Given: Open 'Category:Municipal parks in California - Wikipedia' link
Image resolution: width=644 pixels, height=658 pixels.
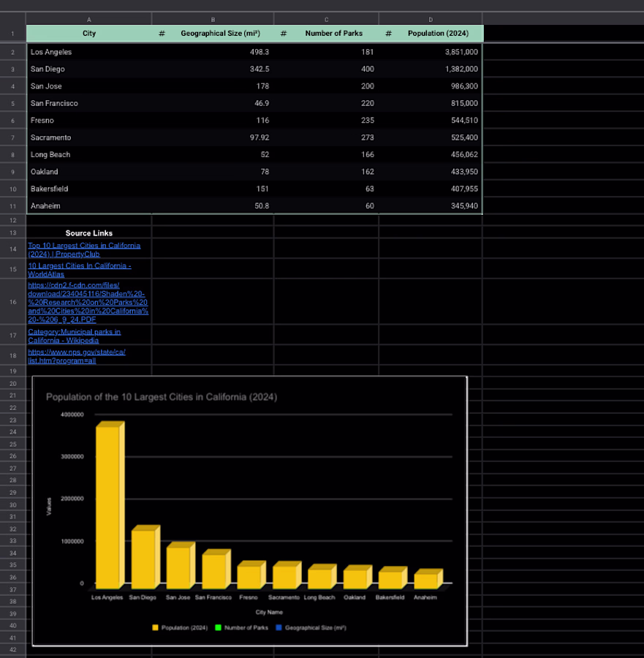Looking at the screenshot, I should pos(74,336).
